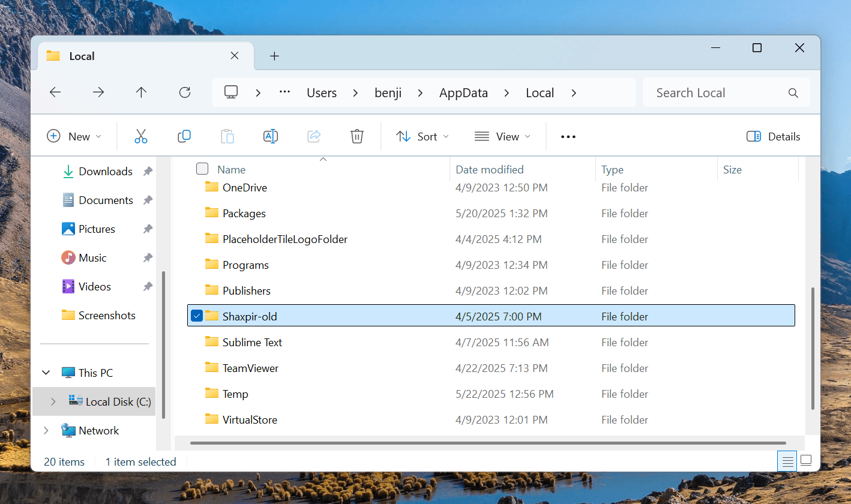Screen dimensions: 851x504
Task: Expand the Network tree node
Action: point(46,430)
